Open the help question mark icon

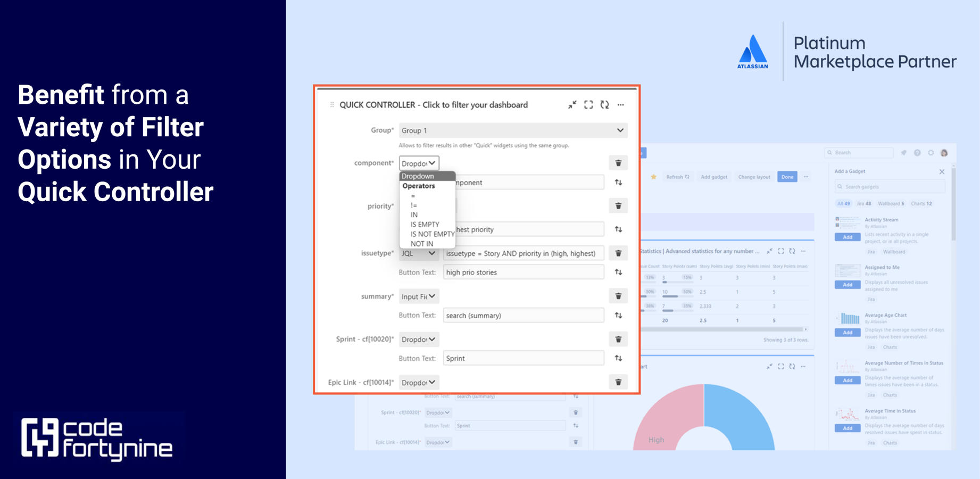coord(917,152)
